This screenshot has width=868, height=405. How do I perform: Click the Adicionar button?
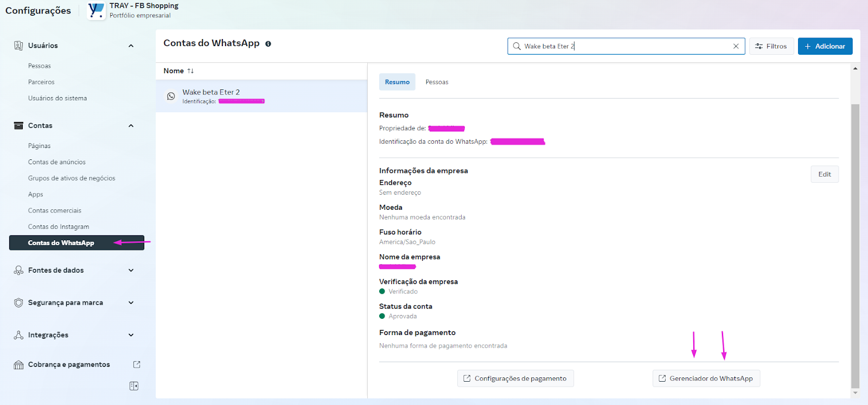(x=825, y=47)
